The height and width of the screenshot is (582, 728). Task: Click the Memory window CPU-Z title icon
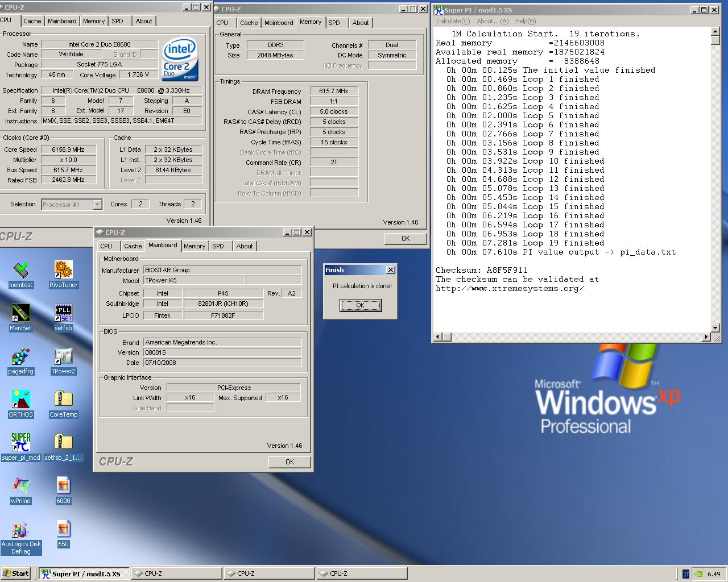[x=216, y=9]
